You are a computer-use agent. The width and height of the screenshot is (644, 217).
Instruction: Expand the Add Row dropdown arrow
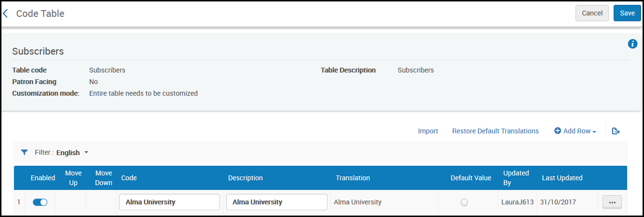click(x=594, y=131)
